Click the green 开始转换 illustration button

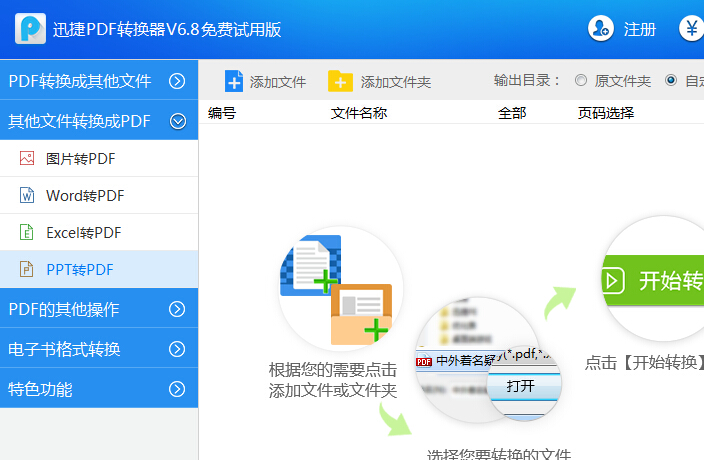pos(653,280)
